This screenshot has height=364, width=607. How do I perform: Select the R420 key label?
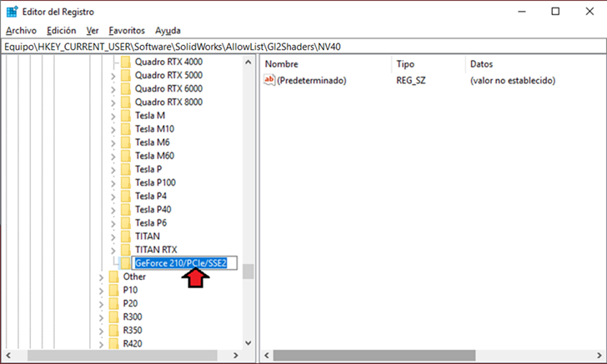point(133,343)
